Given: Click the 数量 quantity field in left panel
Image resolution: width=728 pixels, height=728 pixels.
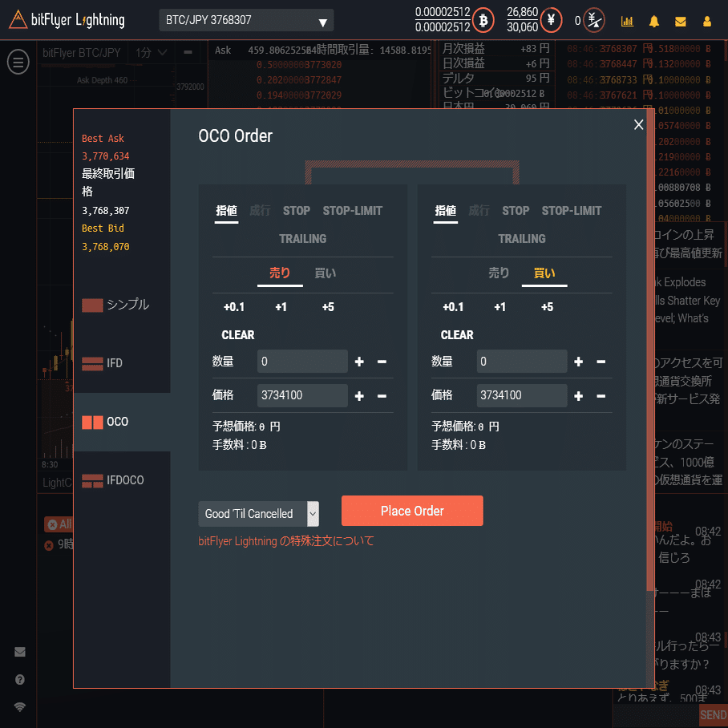Looking at the screenshot, I should (301, 362).
